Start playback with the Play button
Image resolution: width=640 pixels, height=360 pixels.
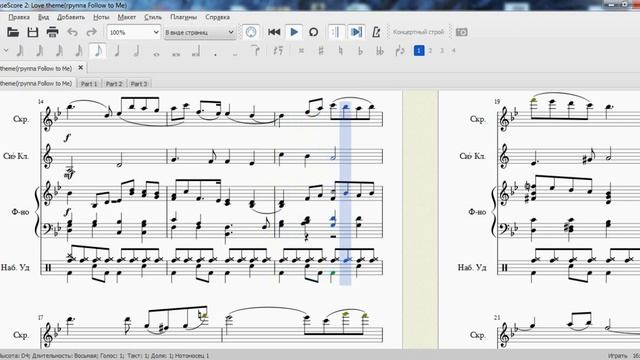tap(293, 32)
